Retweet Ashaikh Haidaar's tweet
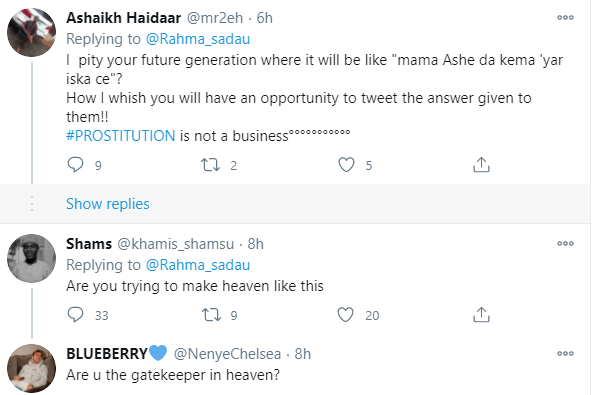Viewport: 597px width, 395px height. pyautogui.click(x=211, y=165)
